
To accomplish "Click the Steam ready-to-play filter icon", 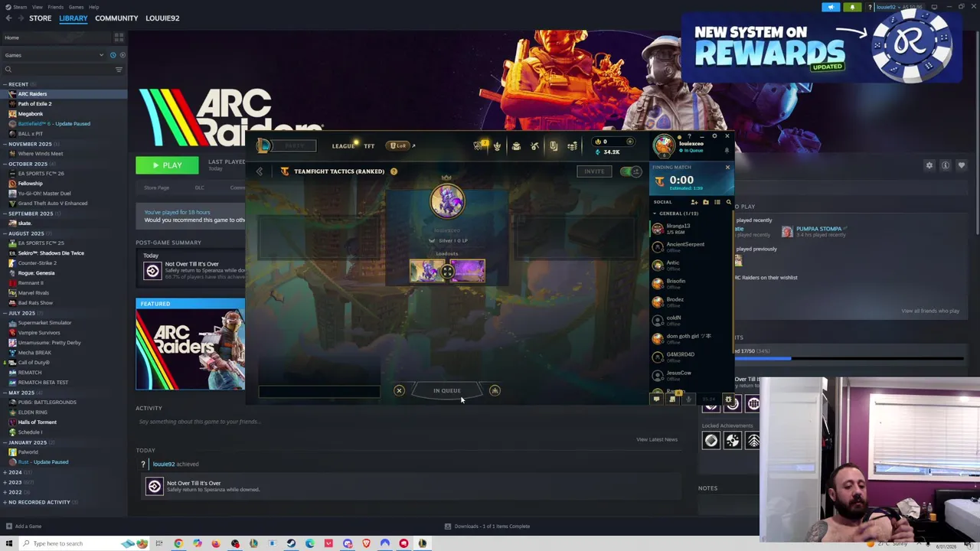I will pyautogui.click(x=122, y=55).
